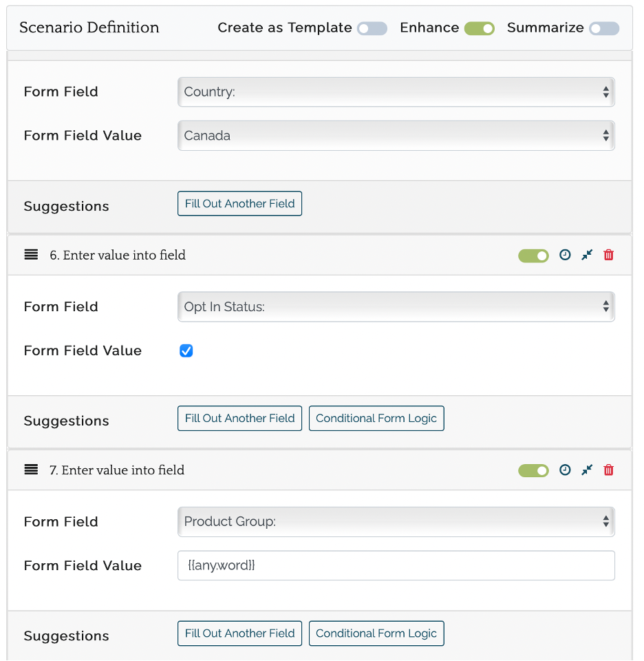Uncheck the Opt In Status value checkbox
This screenshot has height=661, width=644.
click(186, 351)
